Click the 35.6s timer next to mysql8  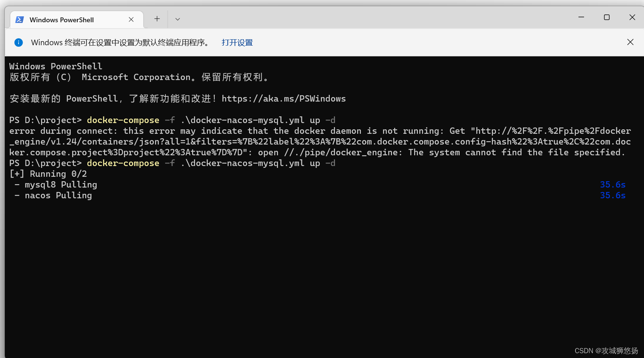[x=613, y=184]
